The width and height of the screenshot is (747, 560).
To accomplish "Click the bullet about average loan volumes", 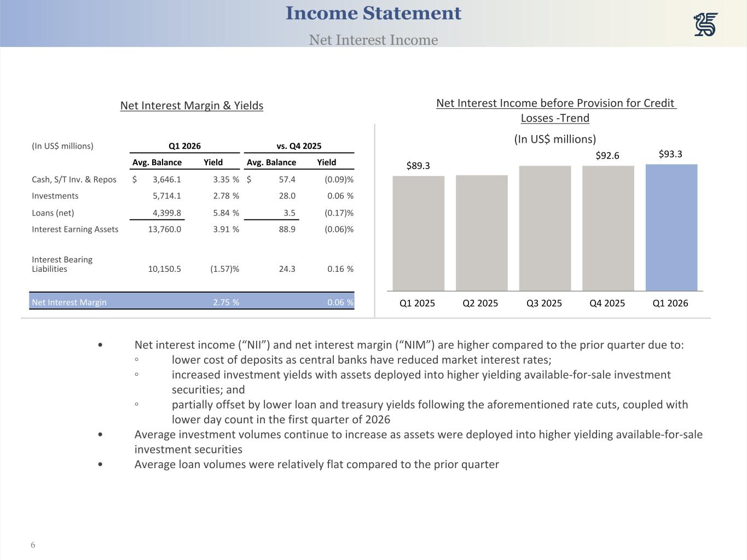I will (x=316, y=464).
